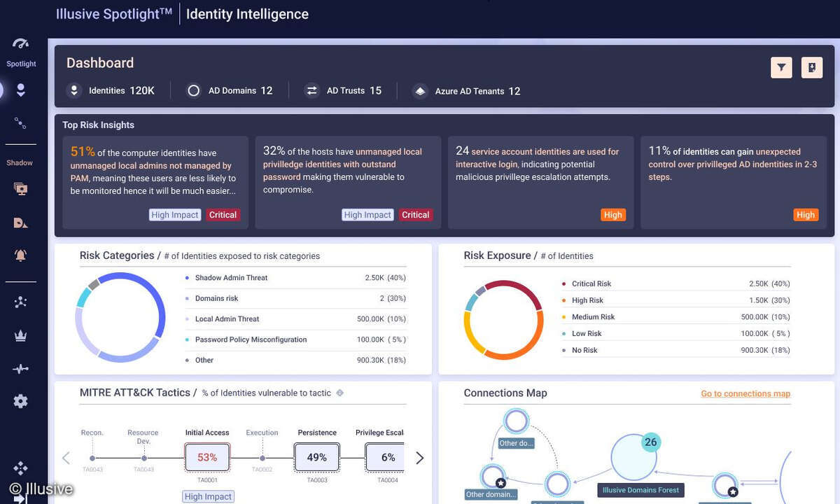
Task: Click the four-diamond icon near sidebar bottom
Action: (20, 468)
